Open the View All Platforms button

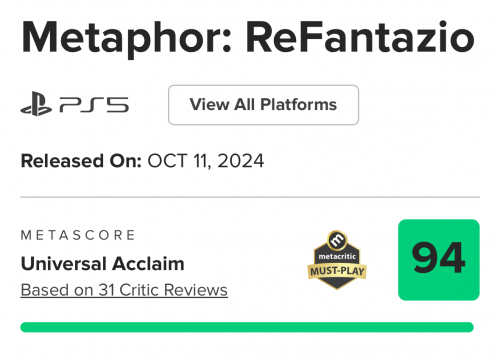point(263,105)
